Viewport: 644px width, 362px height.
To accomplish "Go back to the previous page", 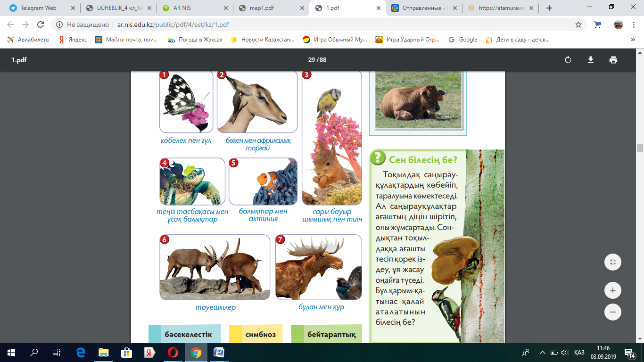I will [10, 25].
